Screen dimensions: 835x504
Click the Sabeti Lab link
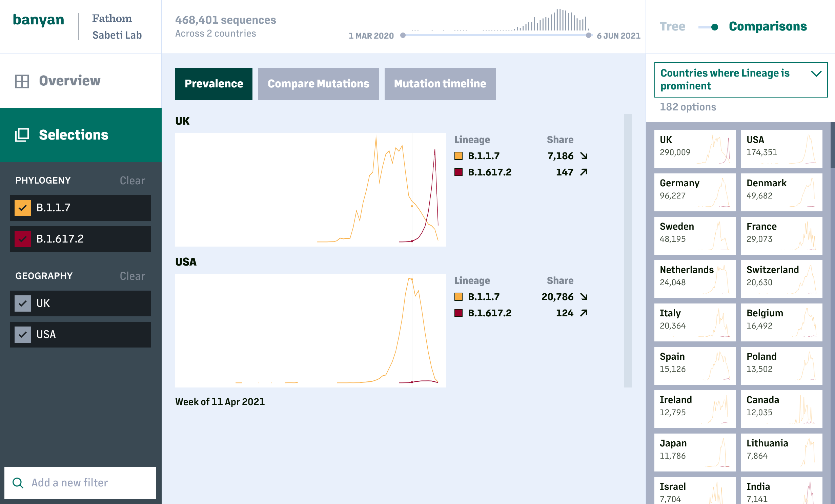[117, 35]
